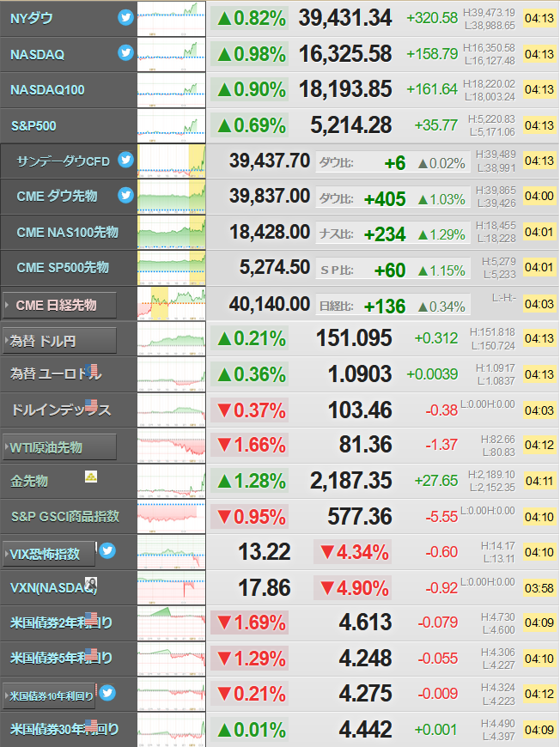Screen dimensions: 560x747
Task: Expand the VIX恐怖指数 button
Action: (49, 554)
